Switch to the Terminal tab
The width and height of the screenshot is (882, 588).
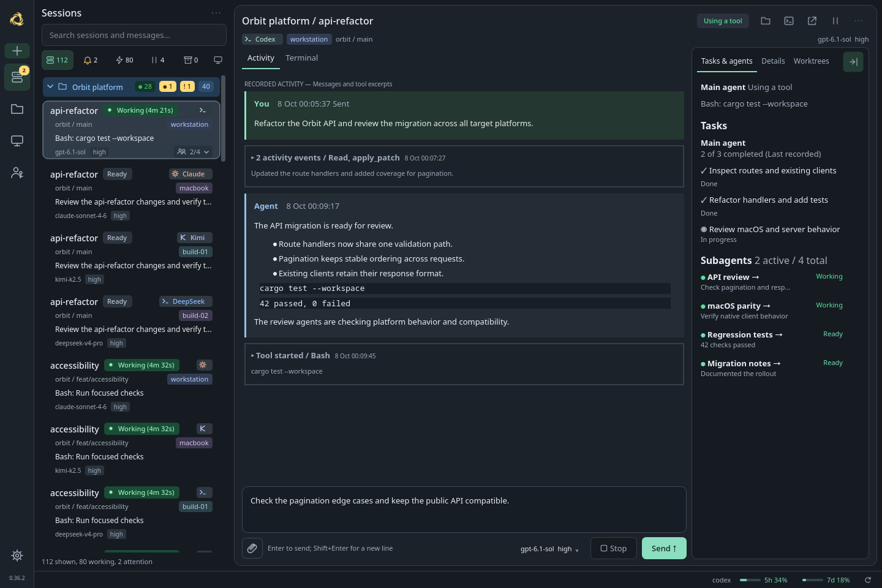302,58
